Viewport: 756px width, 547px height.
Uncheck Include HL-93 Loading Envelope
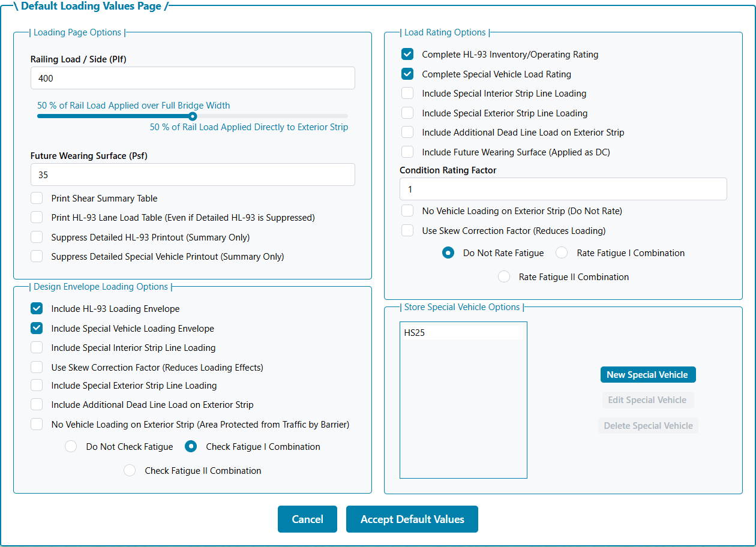tap(37, 309)
